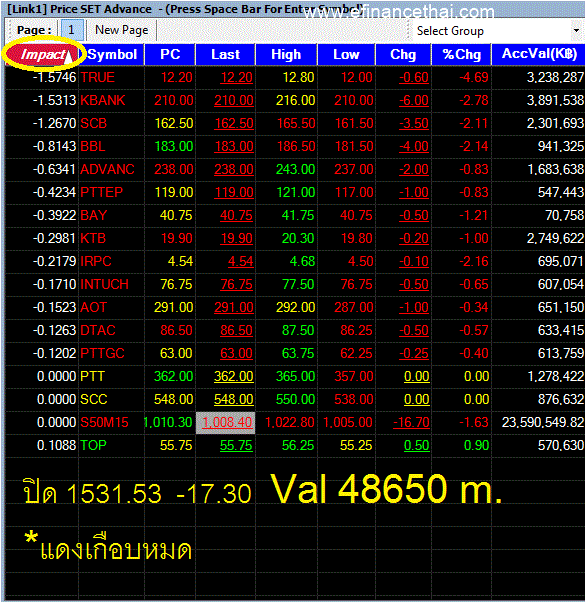Select the IRPC symbol

(x=96, y=261)
